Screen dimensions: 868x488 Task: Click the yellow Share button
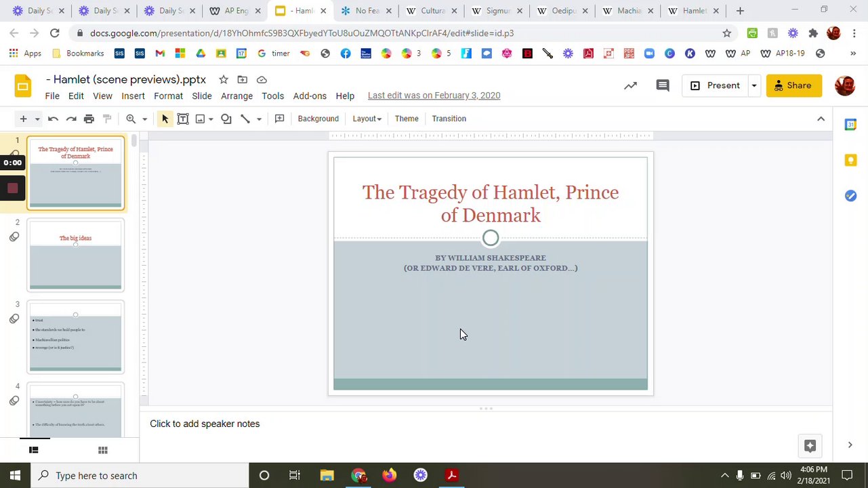tap(793, 85)
